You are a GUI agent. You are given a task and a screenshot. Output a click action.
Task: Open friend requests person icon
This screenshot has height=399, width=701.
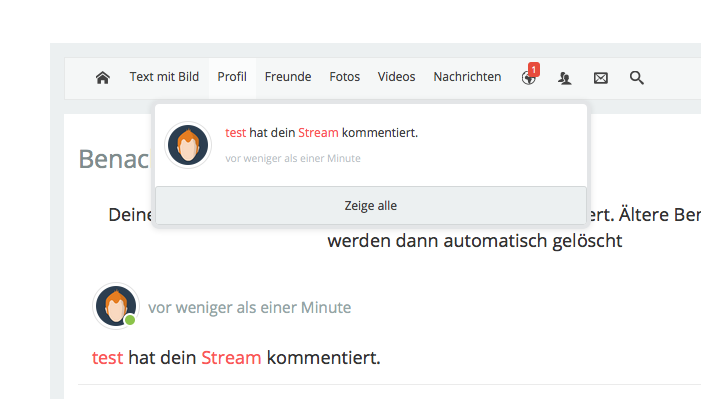tap(565, 78)
